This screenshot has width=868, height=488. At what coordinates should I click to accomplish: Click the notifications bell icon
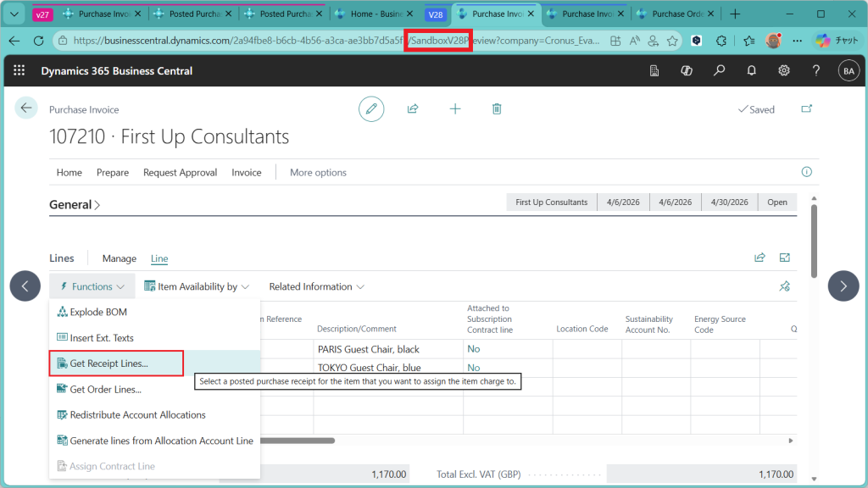(x=751, y=70)
